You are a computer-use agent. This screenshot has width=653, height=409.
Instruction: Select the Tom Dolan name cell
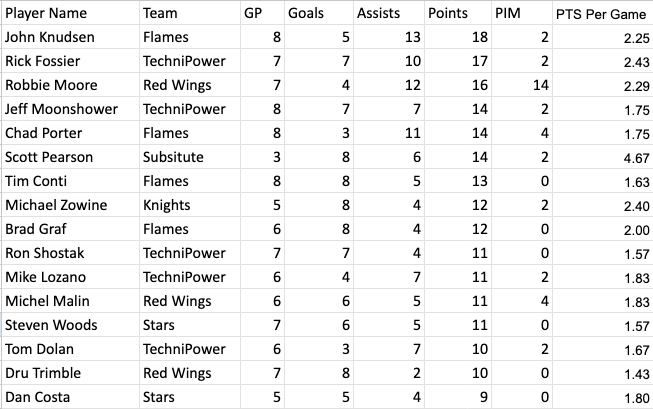tap(70, 349)
